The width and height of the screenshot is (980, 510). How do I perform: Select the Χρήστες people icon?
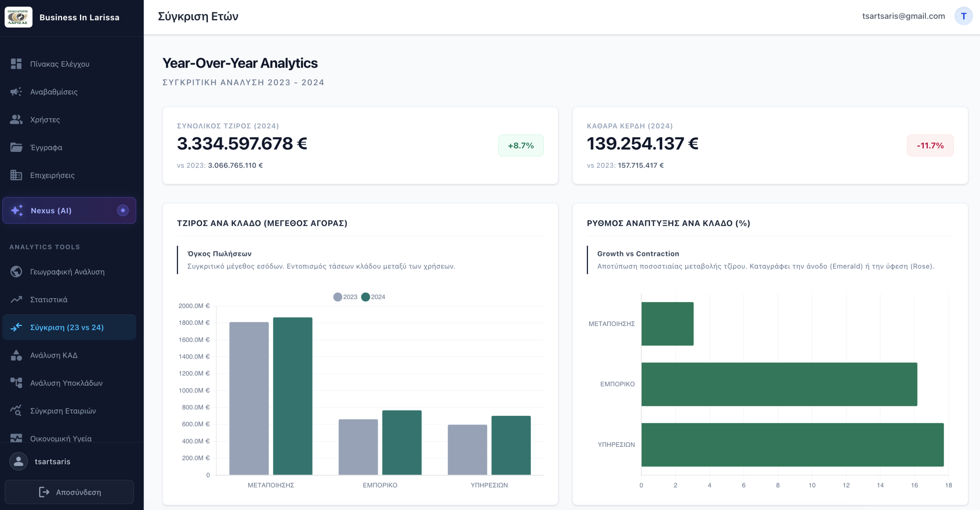click(16, 119)
